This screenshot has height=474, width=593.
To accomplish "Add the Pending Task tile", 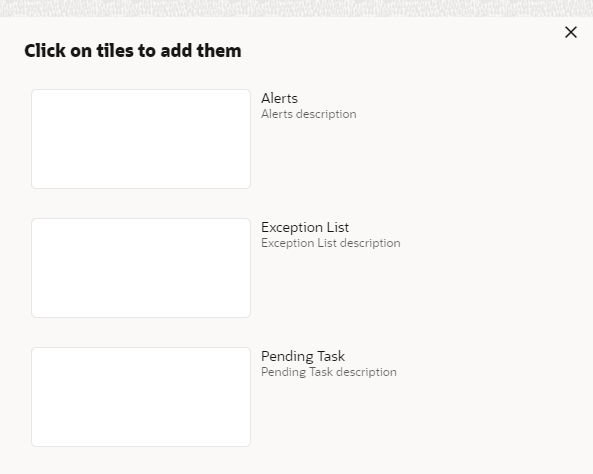I will (x=141, y=397).
